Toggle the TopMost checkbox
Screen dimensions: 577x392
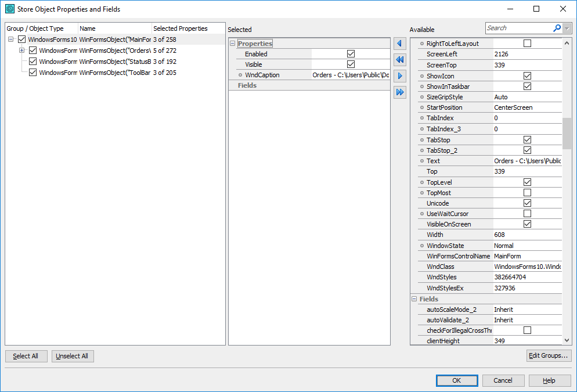tap(527, 192)
